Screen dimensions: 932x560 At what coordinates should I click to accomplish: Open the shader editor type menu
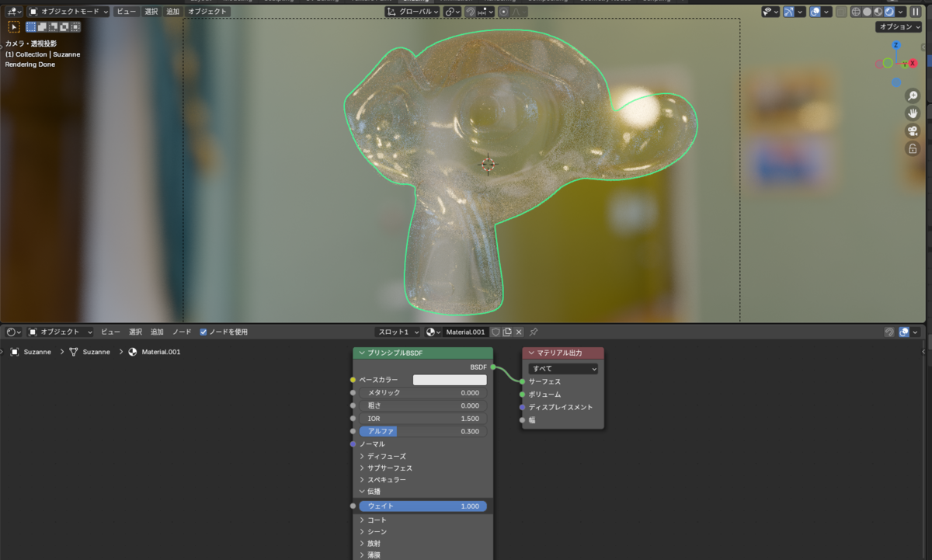(x=13, y=332)
